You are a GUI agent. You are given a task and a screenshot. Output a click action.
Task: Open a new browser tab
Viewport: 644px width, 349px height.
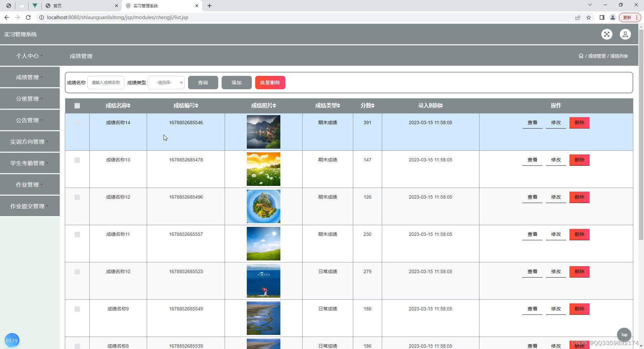(210, 6)
